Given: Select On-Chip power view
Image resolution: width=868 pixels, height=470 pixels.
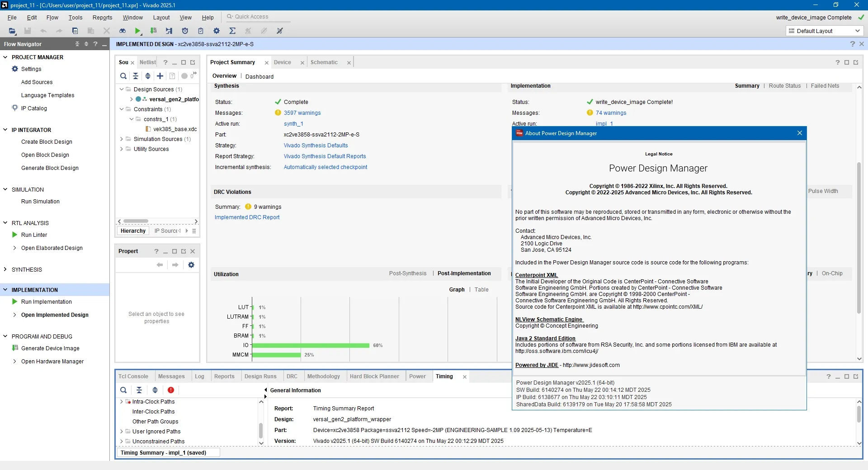Looking at the screenshot, I should 832,273.
